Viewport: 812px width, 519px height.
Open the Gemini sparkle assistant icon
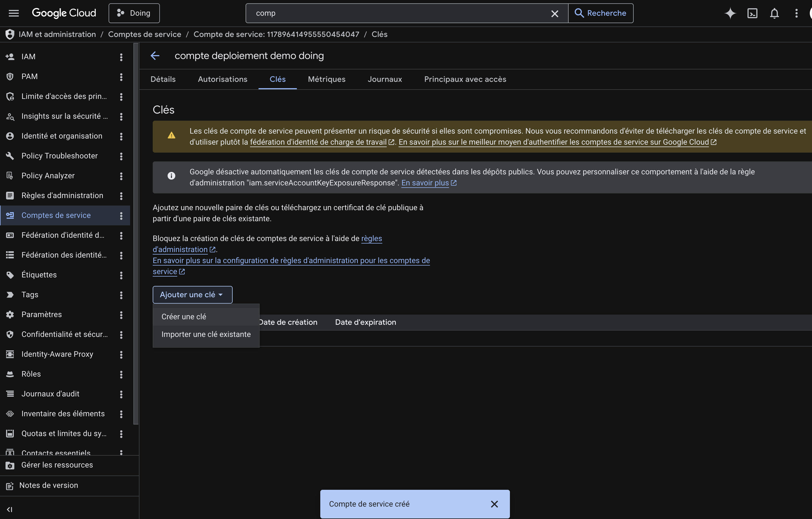pos(730,13)
